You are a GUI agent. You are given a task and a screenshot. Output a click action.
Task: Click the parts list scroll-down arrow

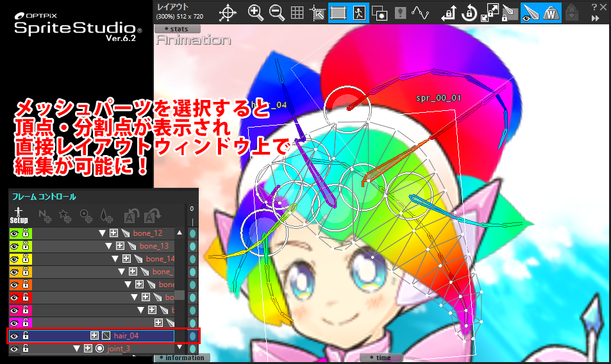pyautogui.click(x=180, y=347)
